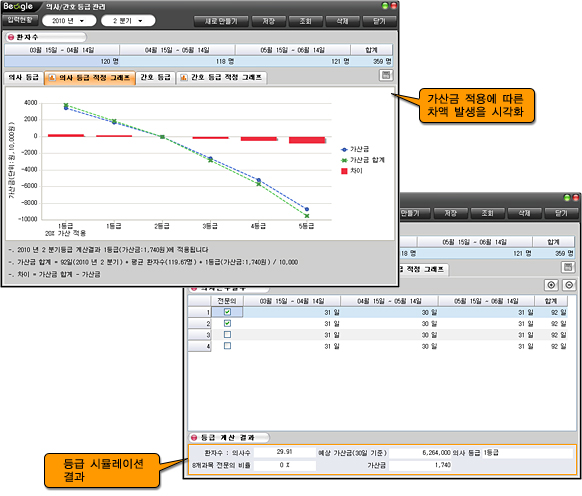582x496 pixels.
Task: Uncheck the 전문의 checkbox in row 1
Action: (x=228, y=312)
